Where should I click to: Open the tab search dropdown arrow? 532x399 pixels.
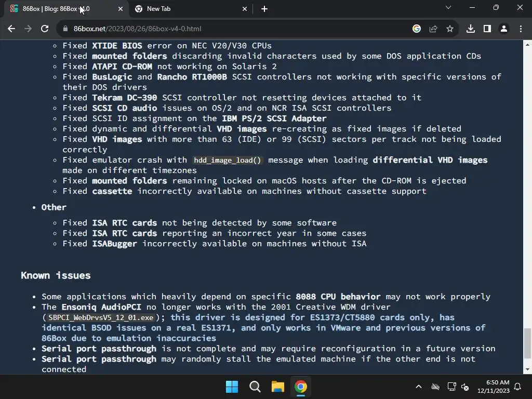coord(448,7)
